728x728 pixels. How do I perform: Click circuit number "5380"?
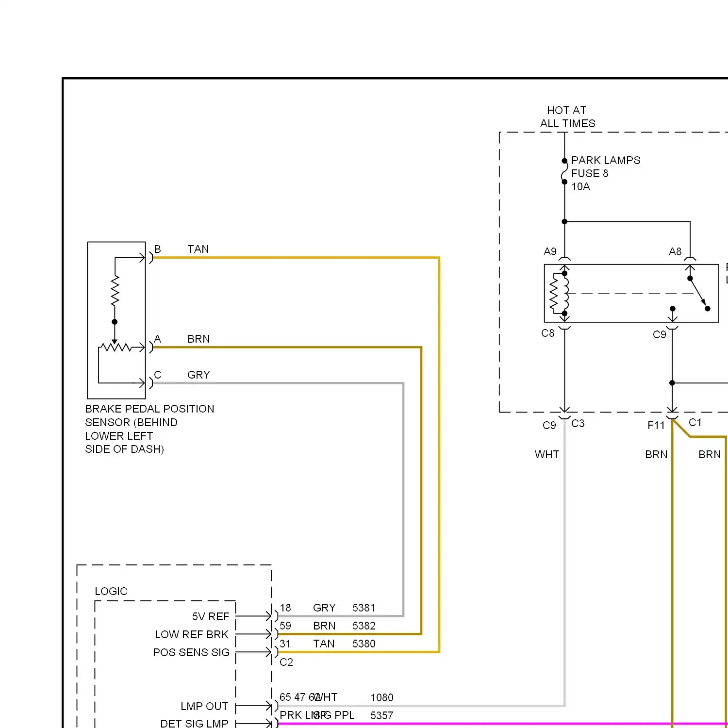point(364,644)
